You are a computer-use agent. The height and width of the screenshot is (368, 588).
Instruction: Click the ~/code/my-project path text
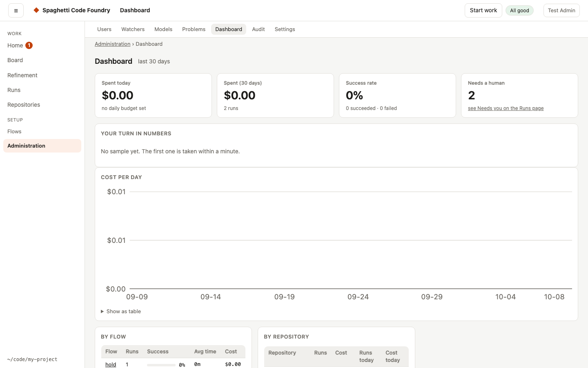[x=32, y=359]
